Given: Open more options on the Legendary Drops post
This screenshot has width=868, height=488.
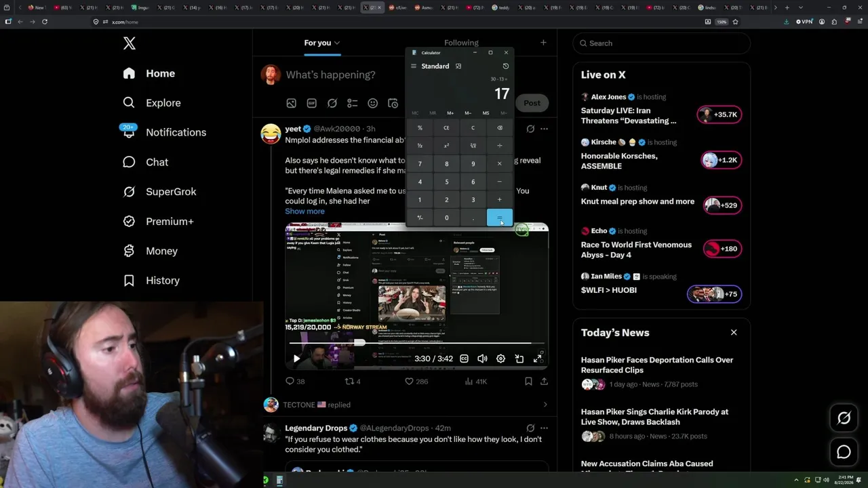Looking at the screenshot, I should click(x=544, y=428).
